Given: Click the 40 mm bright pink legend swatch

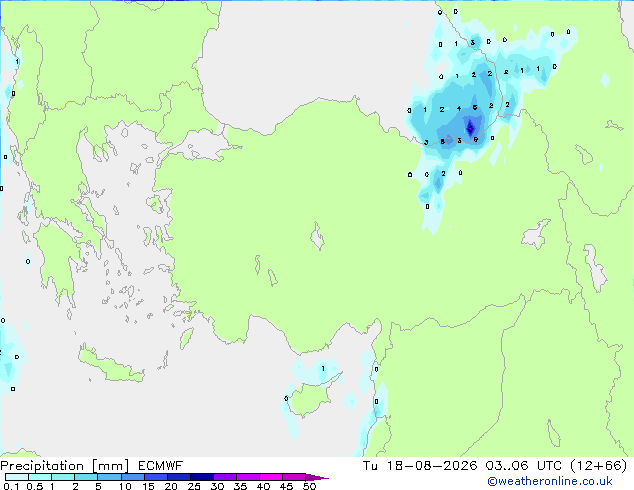Looking at the screenshot, I should pyautogui.click(x=271, y=477).
